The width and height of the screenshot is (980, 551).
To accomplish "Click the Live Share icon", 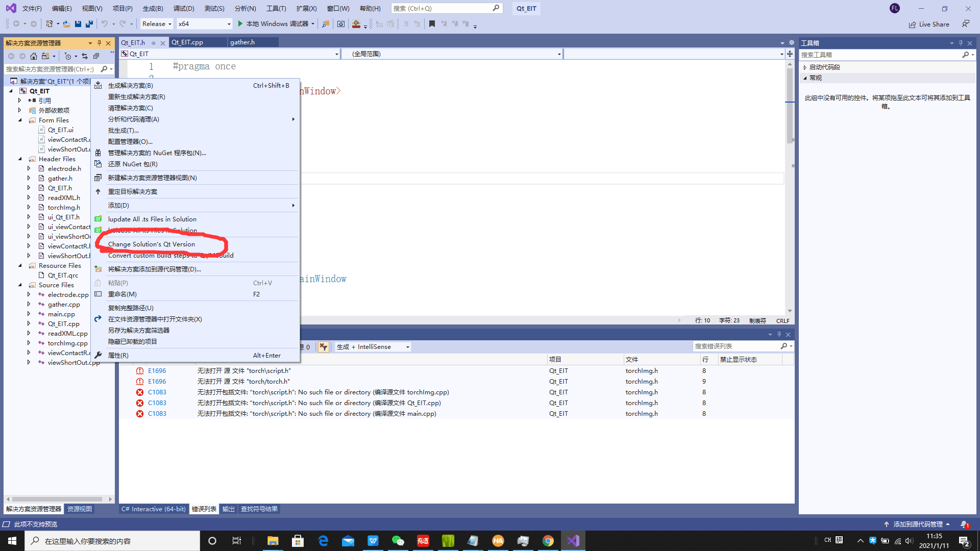I will pyautogui.click(x=912, y=24).
